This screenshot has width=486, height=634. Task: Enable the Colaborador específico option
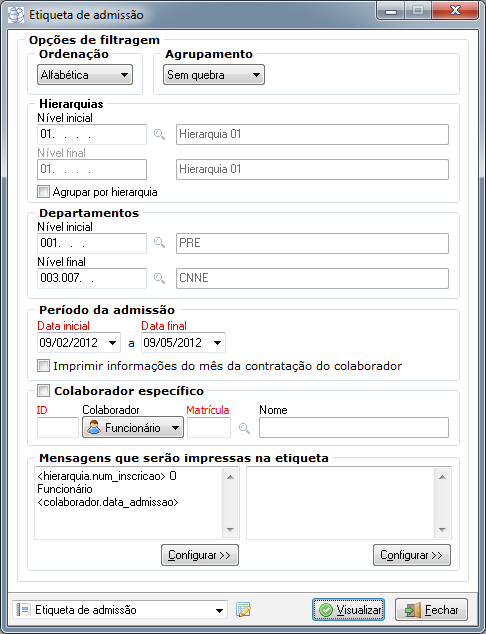pyautogui.click(x=43, y=391)
